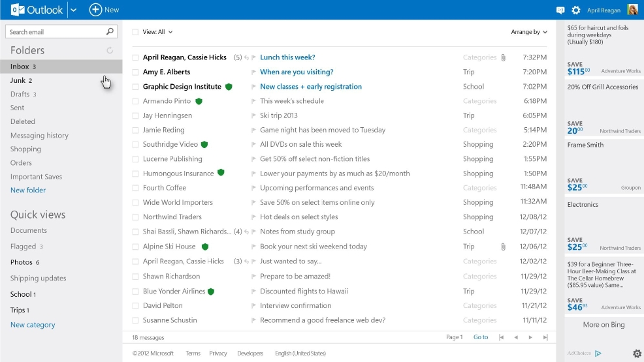This screenshot has height=362, width=644.
Task: Open Categories picker for Susanne Schustin message
Action: coord(479,320)
